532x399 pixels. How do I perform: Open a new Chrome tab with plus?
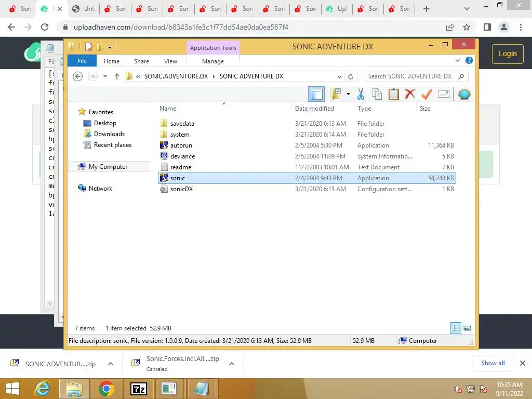(x=427, y=9)
